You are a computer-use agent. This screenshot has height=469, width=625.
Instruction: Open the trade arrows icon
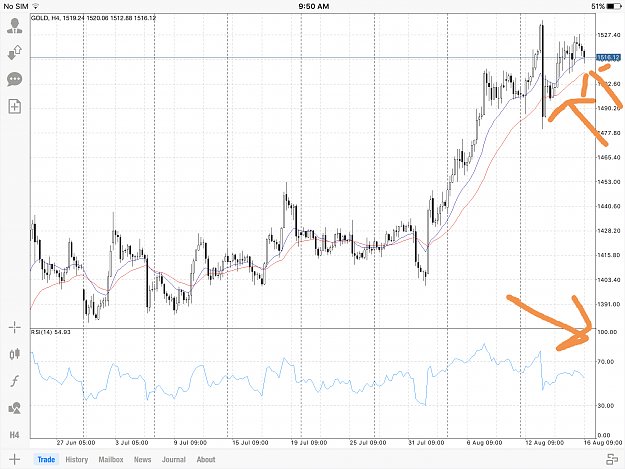15,53
